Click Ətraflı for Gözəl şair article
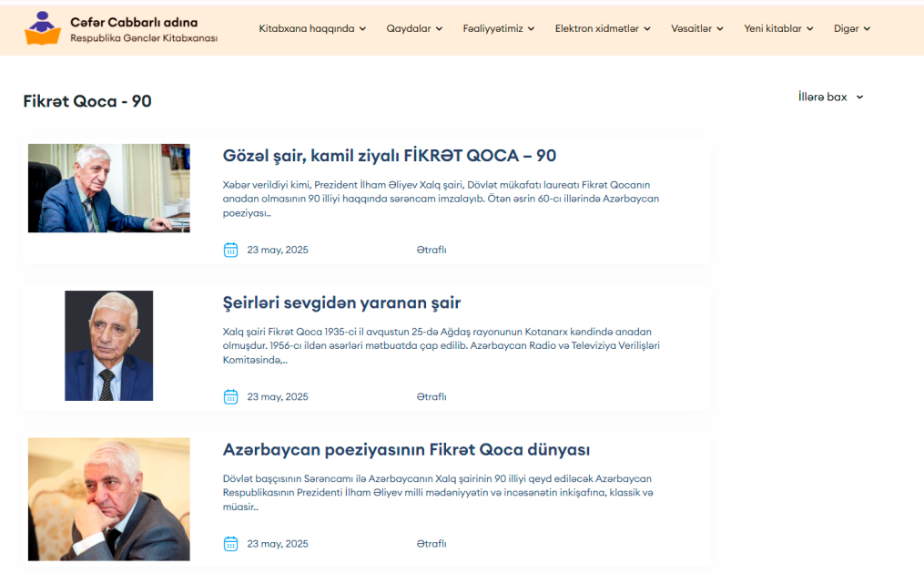The height and width of the screenshot is (574, 924). (432, 251)
